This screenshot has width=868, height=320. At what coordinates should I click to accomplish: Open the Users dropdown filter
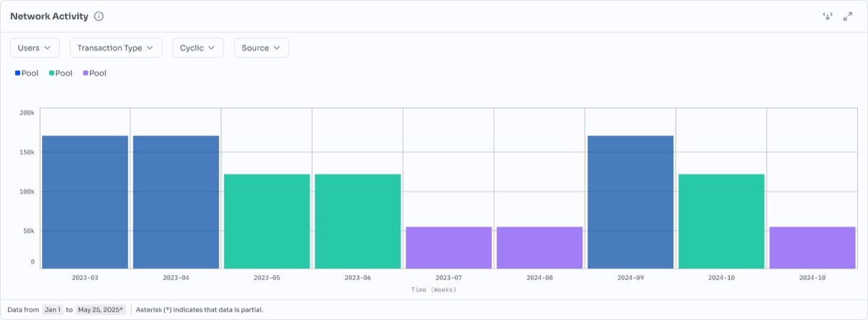tap(35, 48)
